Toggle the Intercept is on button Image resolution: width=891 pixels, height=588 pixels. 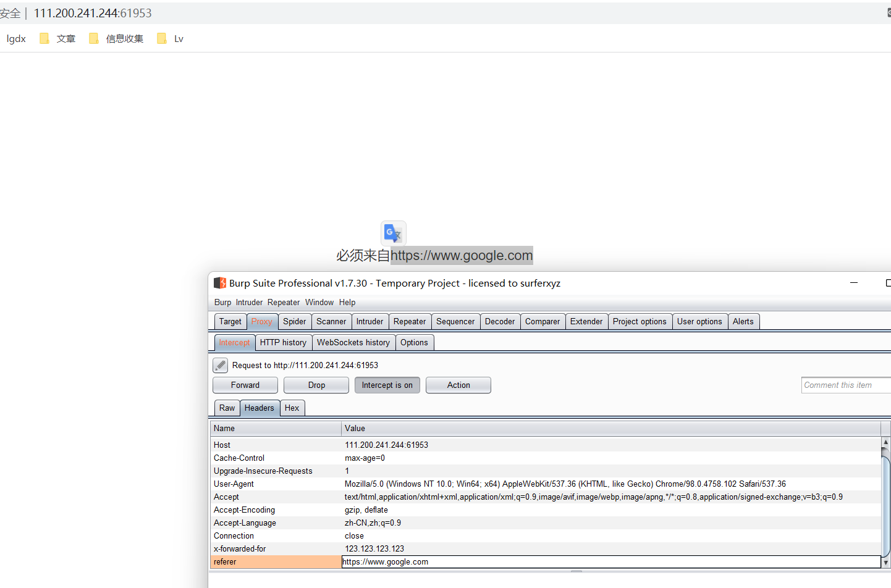click(x=387, y=385)
